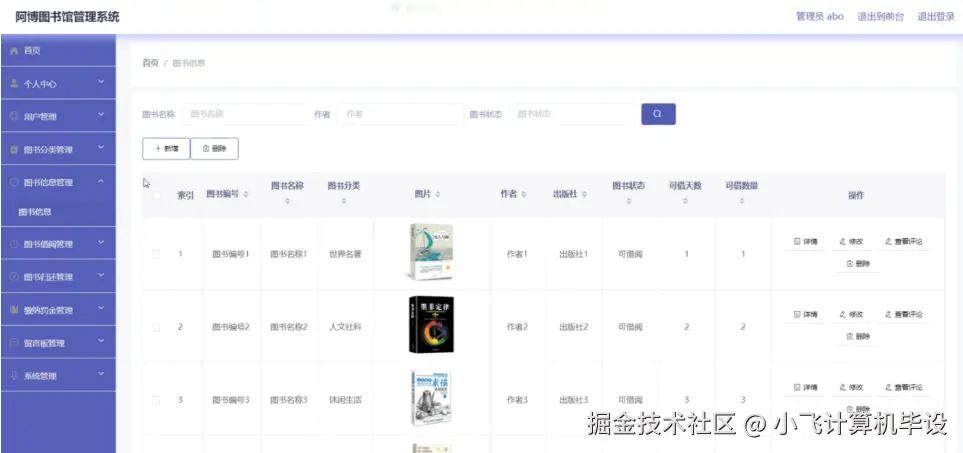Sort by 图书状态 column arrows
Screen dimensions: 963x453
tap(629, 201)
